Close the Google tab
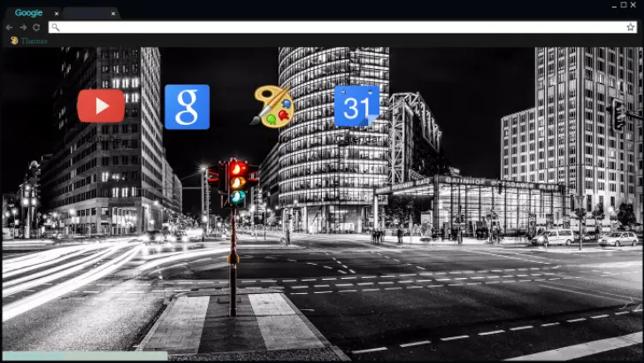 (57, 13)
